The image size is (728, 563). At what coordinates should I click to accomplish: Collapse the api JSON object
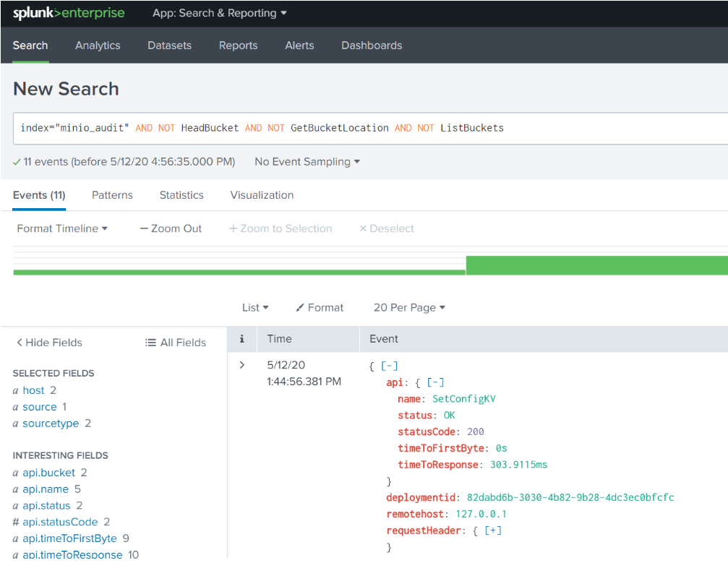(x=435, y=382)
